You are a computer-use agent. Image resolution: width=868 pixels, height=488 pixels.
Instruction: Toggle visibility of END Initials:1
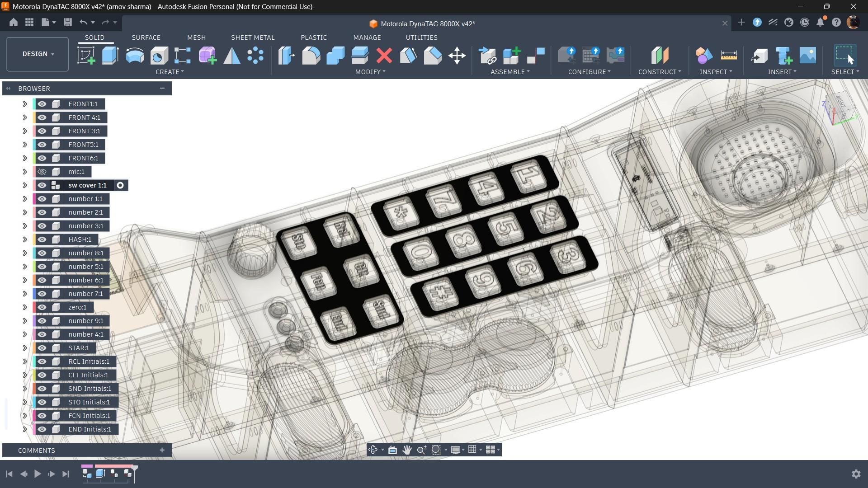(x=42, y=429)
